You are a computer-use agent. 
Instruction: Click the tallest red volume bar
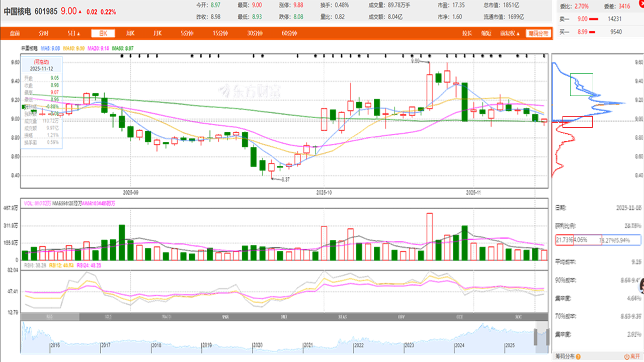tap(430, 236)
